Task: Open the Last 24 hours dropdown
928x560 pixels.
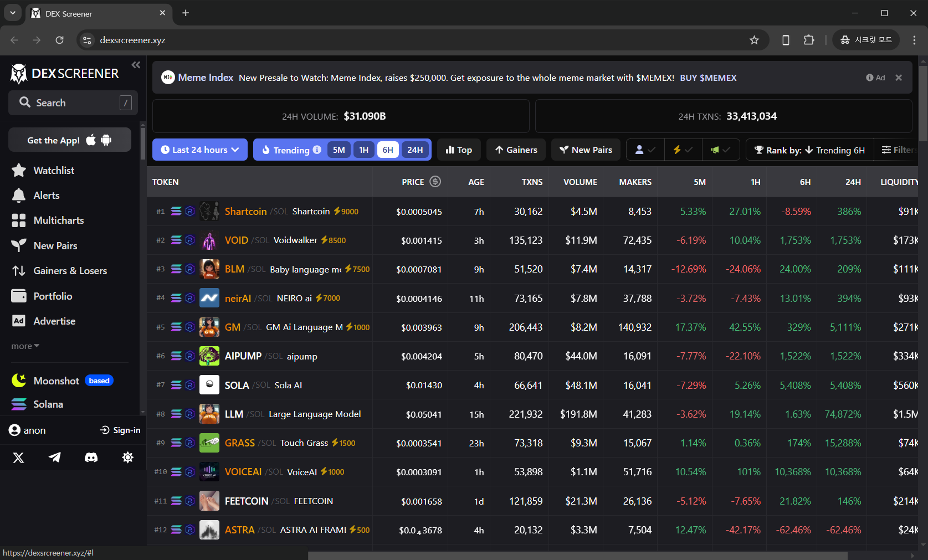Action: 200,150
